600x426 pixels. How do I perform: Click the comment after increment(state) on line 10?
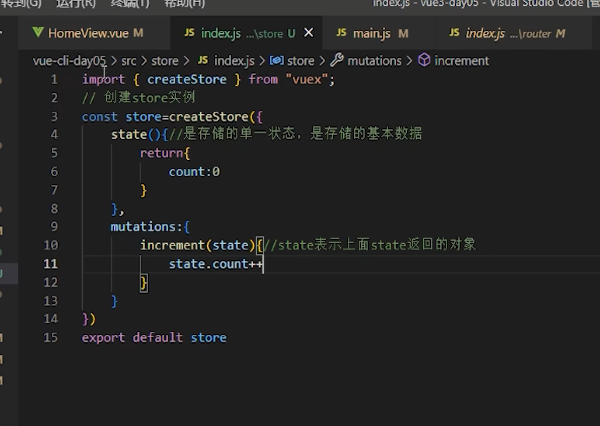point(370,245)
